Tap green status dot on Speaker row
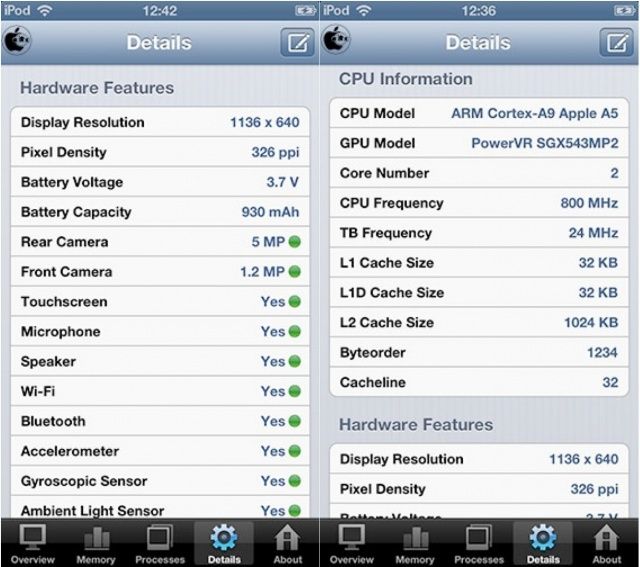 click(295, 361)
